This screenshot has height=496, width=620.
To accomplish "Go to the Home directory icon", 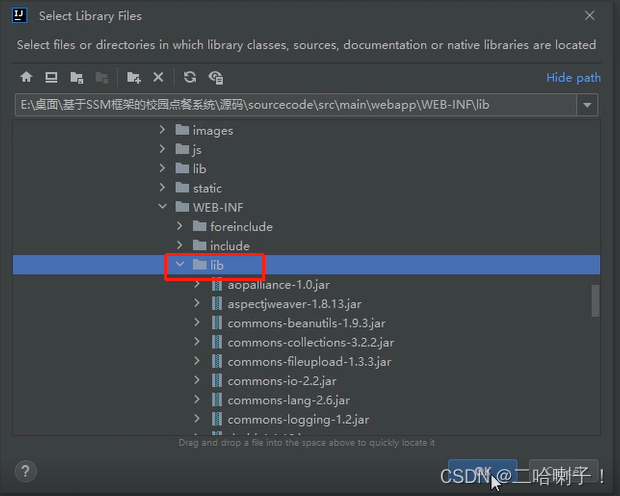I will [26, 77].
